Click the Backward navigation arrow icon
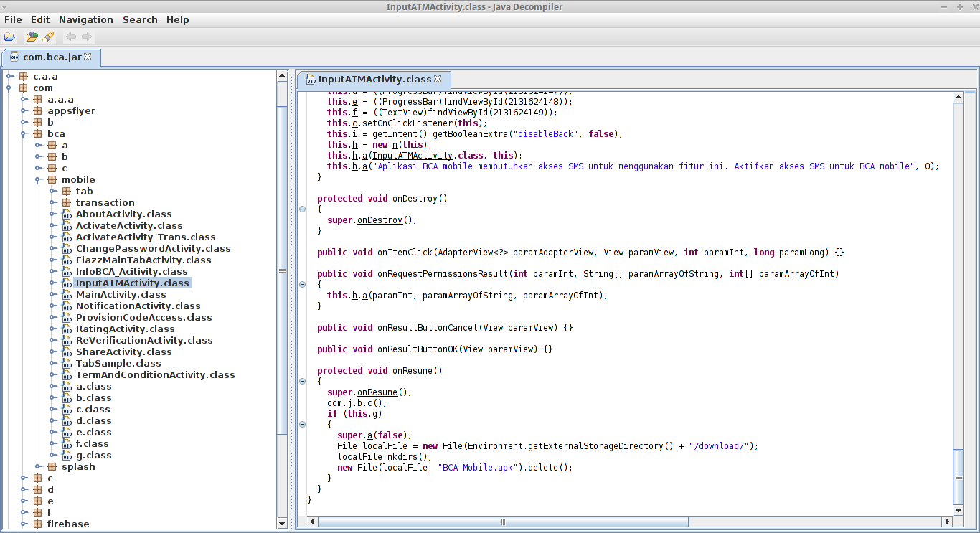Viewport: 980px width, 533px height. click(x=71, y=37)
